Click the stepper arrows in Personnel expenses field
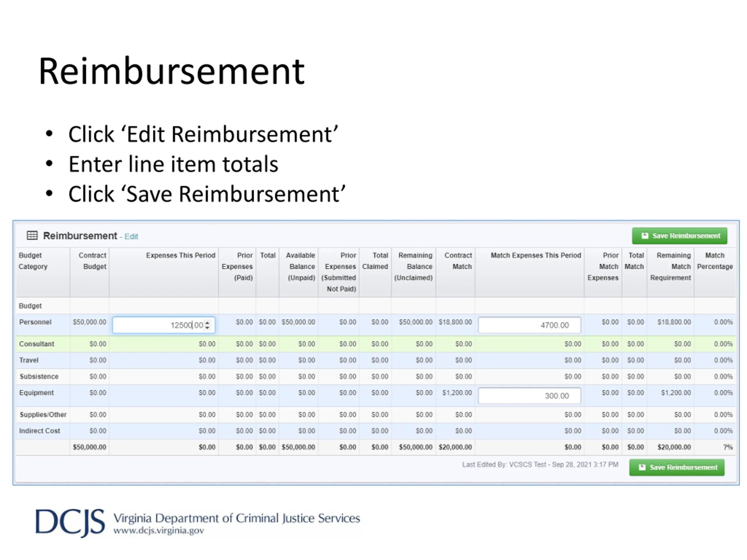The width and height of the screenshot is (747, 560). tap(207, 325)
